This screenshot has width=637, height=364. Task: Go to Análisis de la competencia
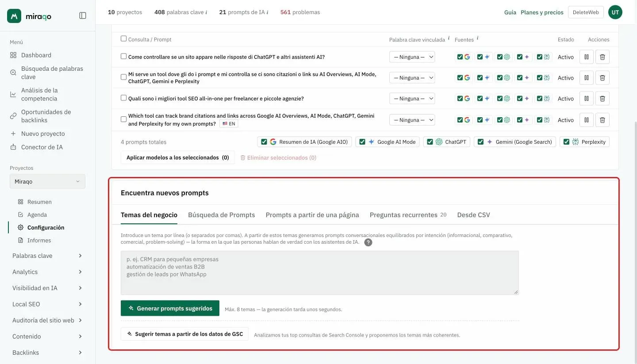pos(47,94)
